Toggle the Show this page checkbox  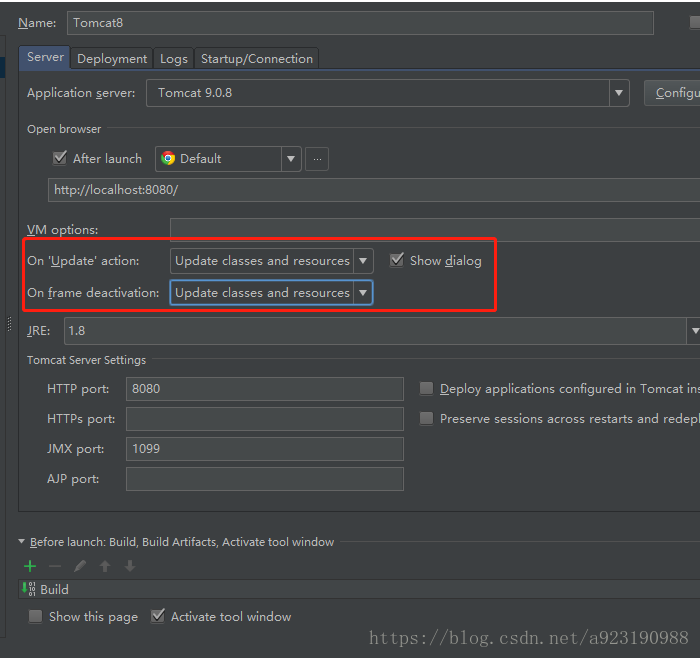(x=35, y=616)
